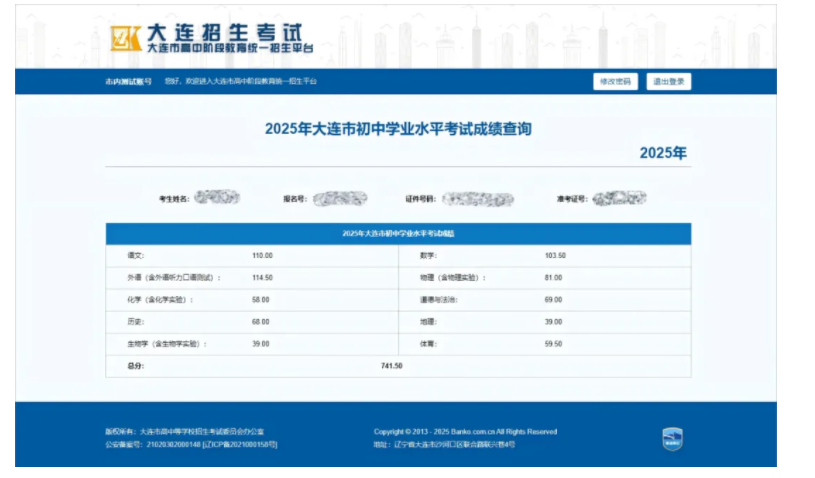Click the Banko.com.cn copyright text
The height and width of the screenshot is (478, 815).
coord(465,432)
